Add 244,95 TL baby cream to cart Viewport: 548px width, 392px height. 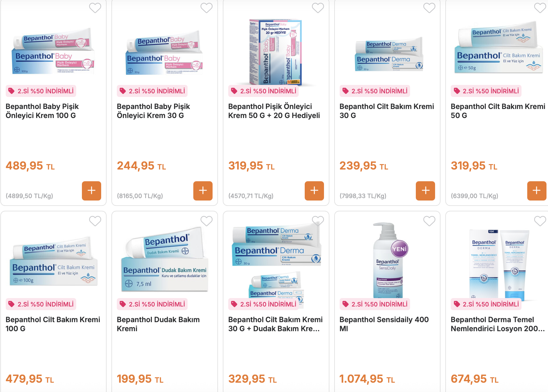tap(203, 191)
